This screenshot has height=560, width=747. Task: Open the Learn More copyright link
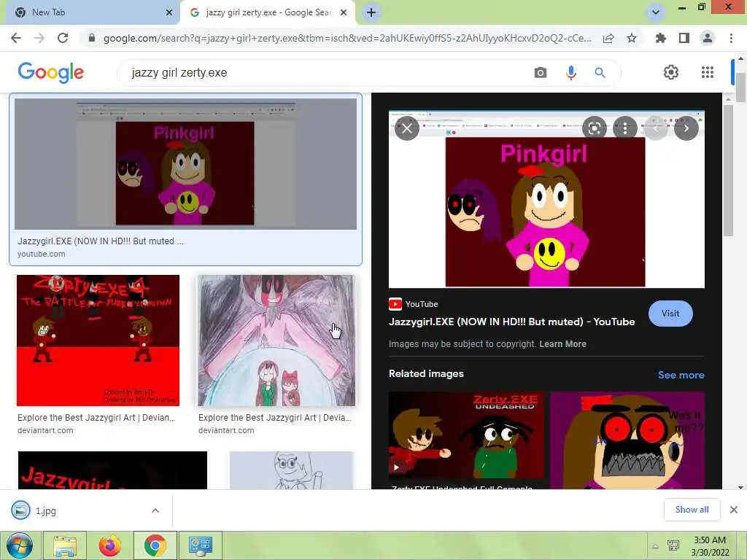562,344
